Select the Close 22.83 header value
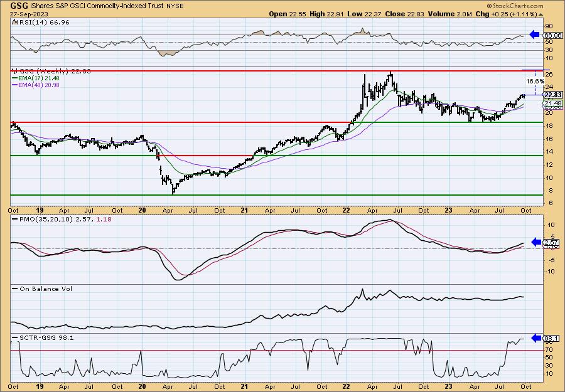Image resolution: width=565 pixels, height=392 pixels. (405, 14)
